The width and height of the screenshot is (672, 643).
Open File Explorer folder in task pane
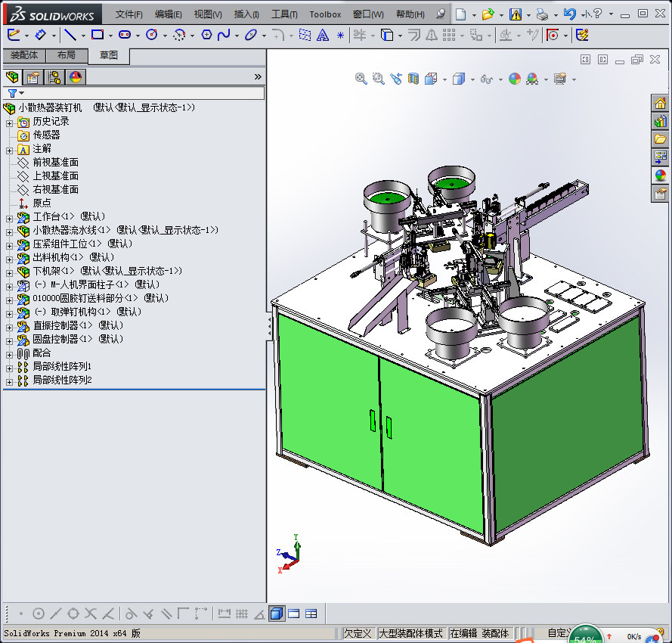(x=660, y=139)
